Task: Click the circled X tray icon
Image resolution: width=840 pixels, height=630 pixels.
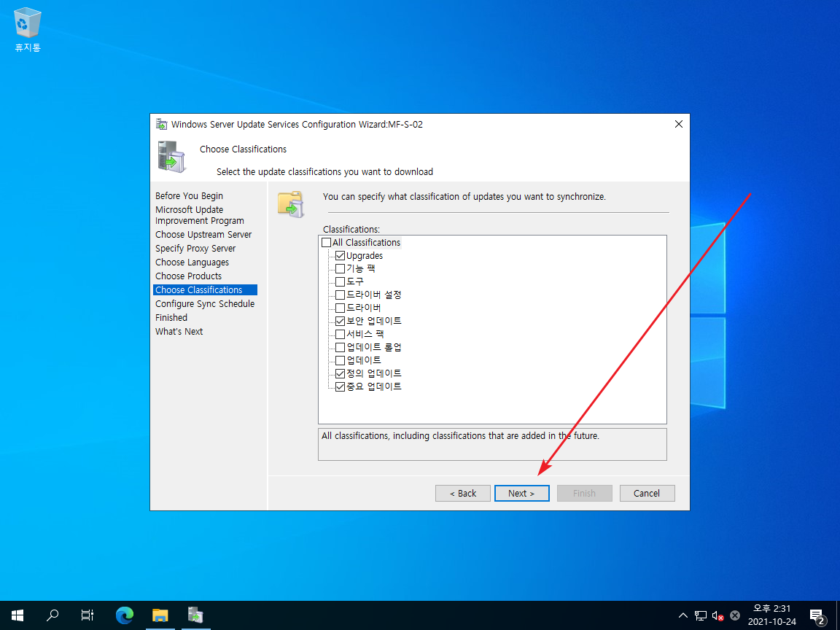Action: coord(735,615)
